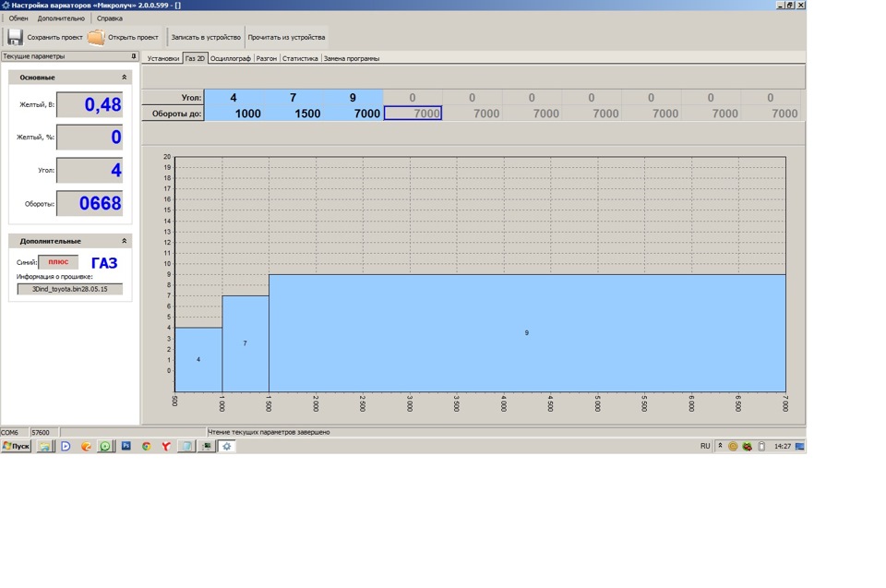The width and height of the screenshot is (886, 588).
Task: Click the chart bar labeled 7
Action: [245, 343]
